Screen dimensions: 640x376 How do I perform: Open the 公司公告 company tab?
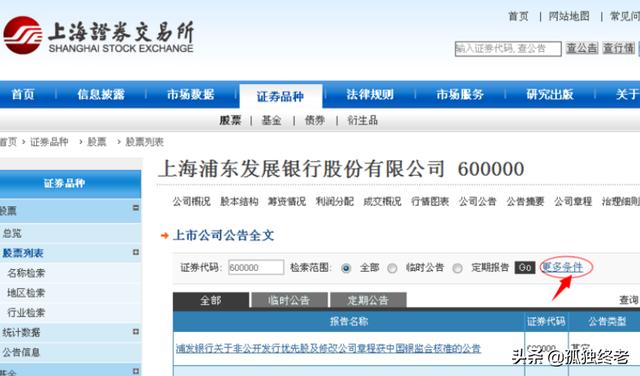pos(478,201)
